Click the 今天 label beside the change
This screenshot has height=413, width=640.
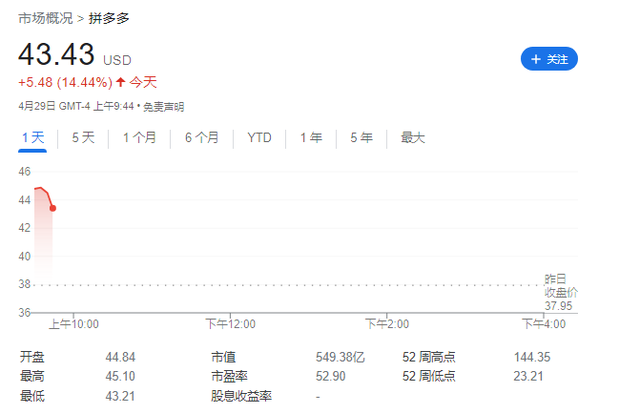(x=143, y=82)
